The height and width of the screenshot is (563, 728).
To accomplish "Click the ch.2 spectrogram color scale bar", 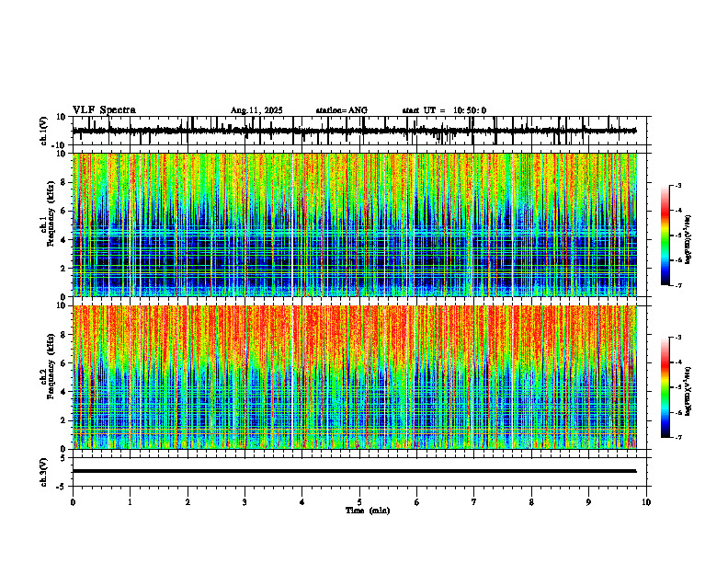I will coord(665,387).
